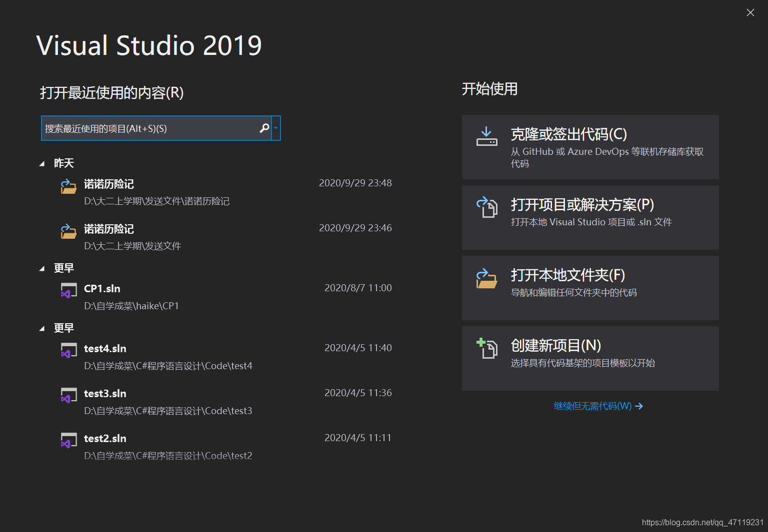This screenshot has height=532, width=768.
Task: Click timestamp 2020/4/5 11:11
Action: point(358,438)
